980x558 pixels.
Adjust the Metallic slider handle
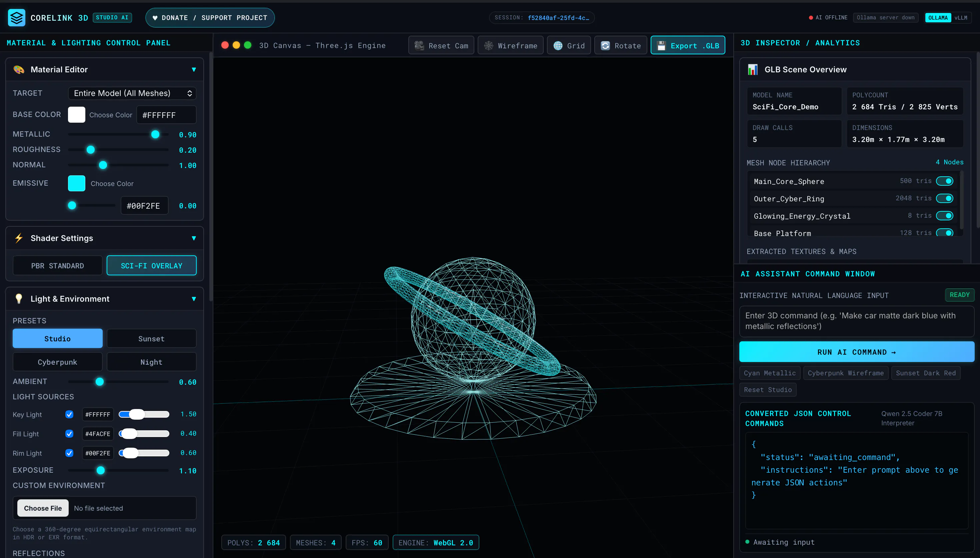click(x=155, y=134)
